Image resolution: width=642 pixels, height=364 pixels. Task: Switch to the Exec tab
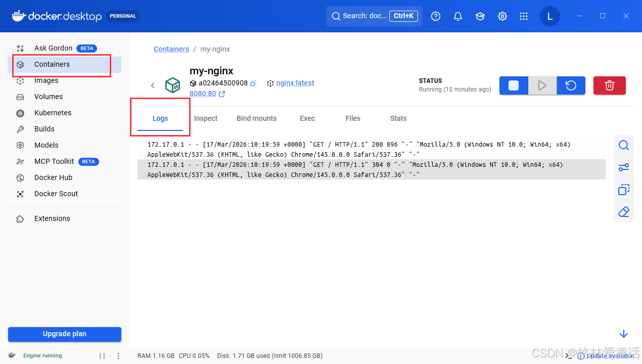(307, 118)
